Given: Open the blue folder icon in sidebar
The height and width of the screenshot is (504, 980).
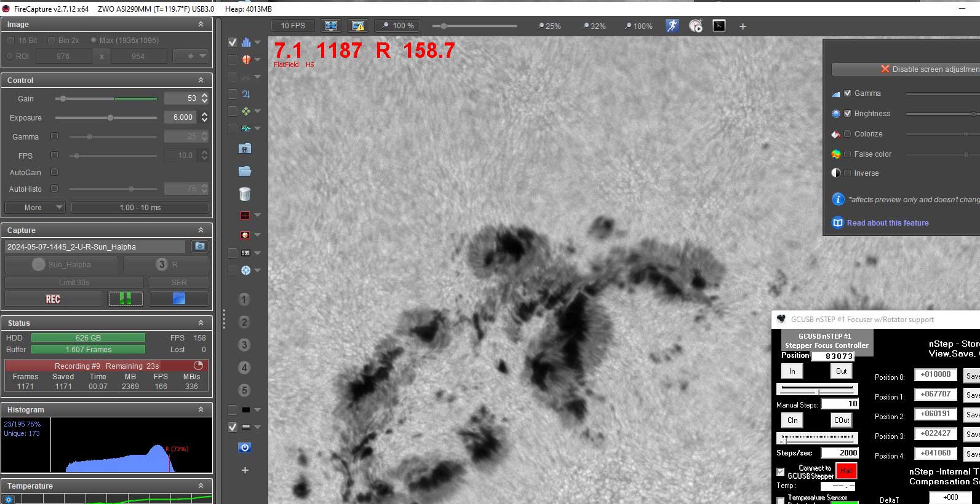Looking at the screenshot, I should (244, 171).
